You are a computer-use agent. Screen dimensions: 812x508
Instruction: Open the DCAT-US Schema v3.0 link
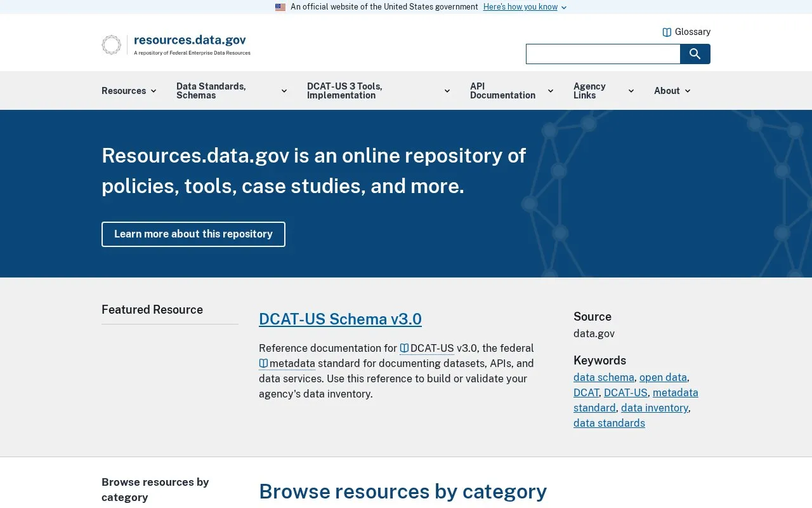coord(340,319)
